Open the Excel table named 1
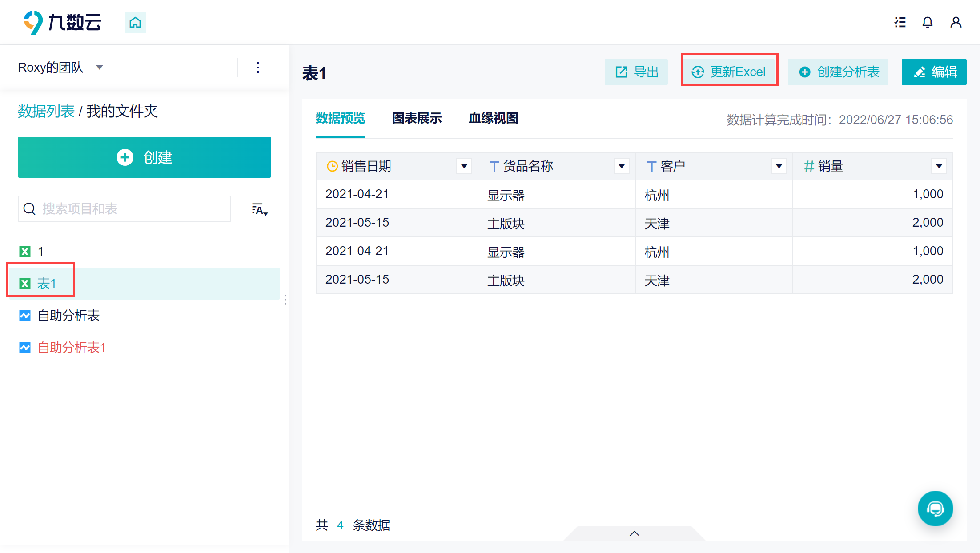This screenshot has height=553, width=980. coord(40,252)
